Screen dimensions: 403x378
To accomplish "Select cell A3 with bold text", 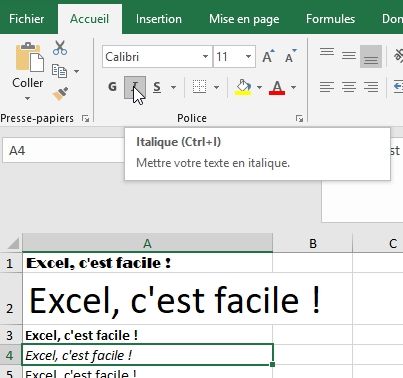I will [147, 335].
